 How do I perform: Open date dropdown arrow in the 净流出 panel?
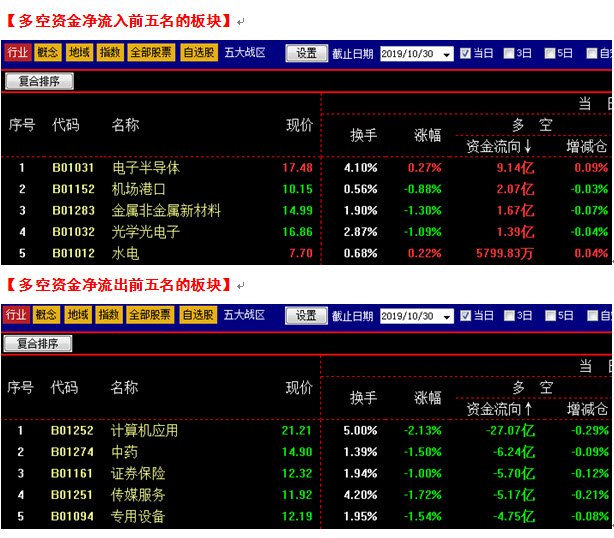(x=446, y=316)
